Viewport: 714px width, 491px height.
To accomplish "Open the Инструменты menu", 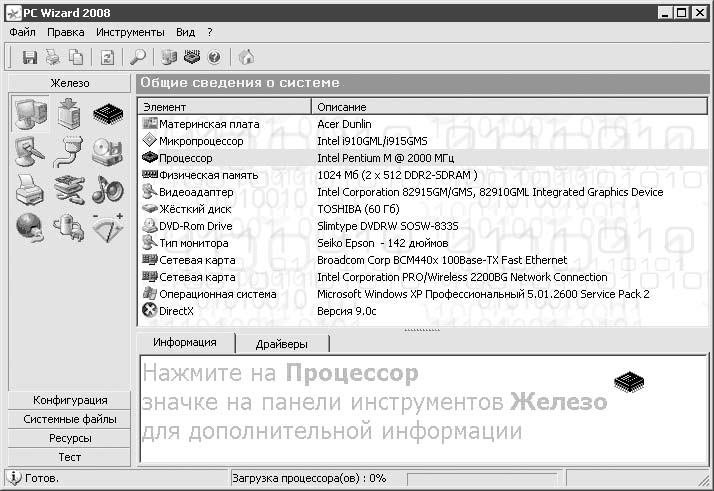I will click(130, 32).
